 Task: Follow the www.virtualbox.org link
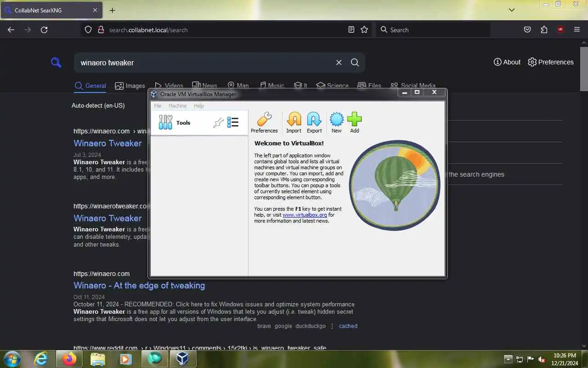point(305,215)
